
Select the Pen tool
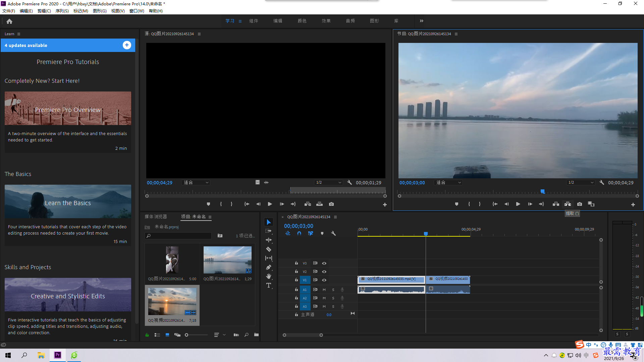(269, 267)
